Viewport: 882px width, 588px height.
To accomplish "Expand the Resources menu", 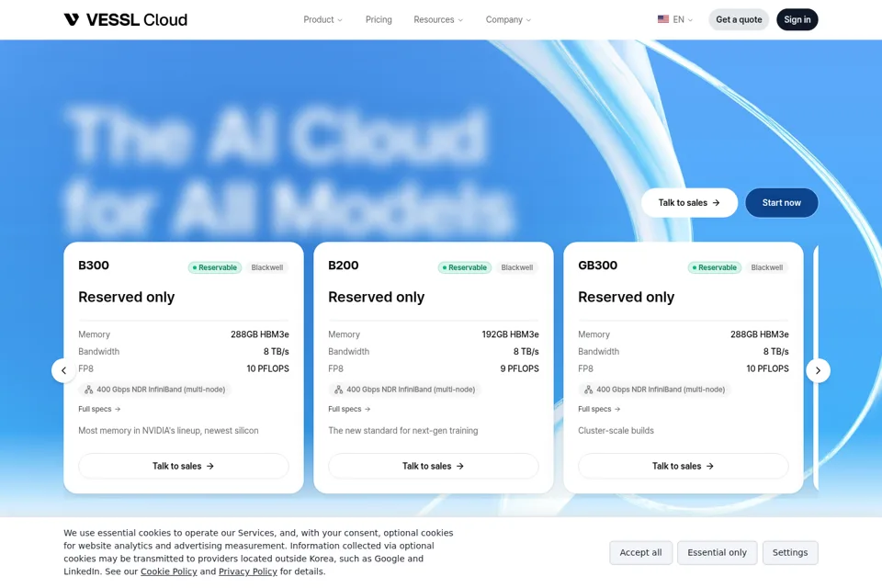I will pos(438,19).
